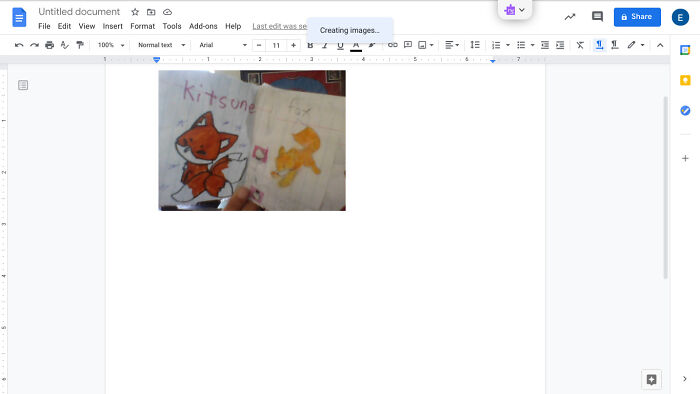Image resolution: width=700 pixels, height=394 pixels.
Task: Click the Google Docs home icon
Action: tap(19, 17)
